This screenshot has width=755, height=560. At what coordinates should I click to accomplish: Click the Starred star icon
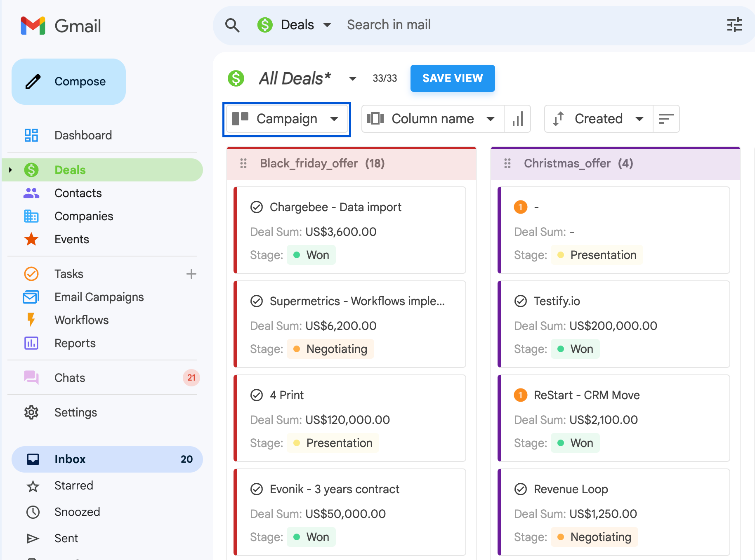33,486
